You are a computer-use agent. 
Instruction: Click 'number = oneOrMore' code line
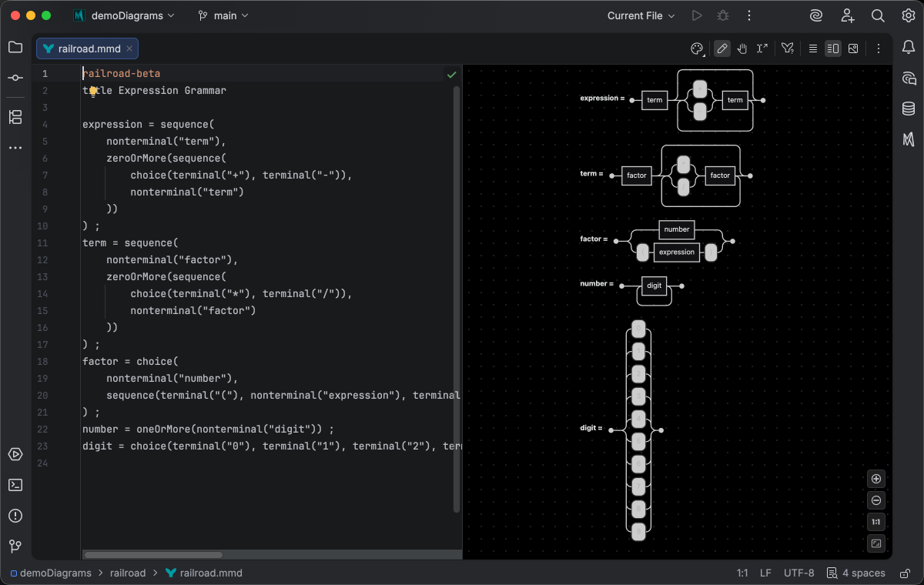coord(209,430)
